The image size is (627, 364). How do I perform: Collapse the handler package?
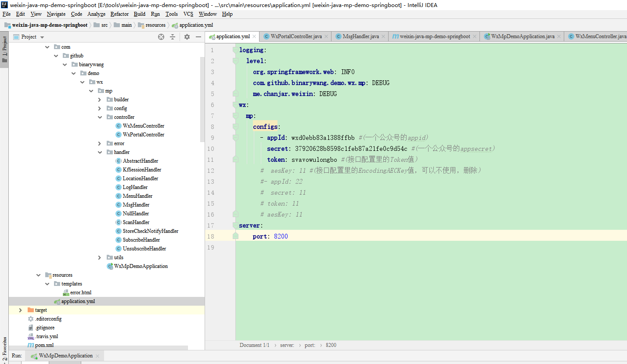pyautogui.click(x=100, y=152)
